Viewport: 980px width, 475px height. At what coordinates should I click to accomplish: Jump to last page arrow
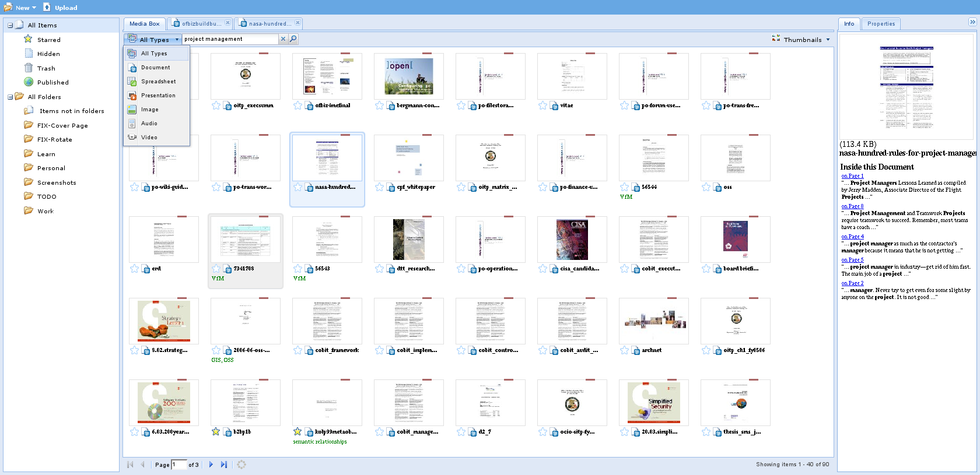[224, 465]
